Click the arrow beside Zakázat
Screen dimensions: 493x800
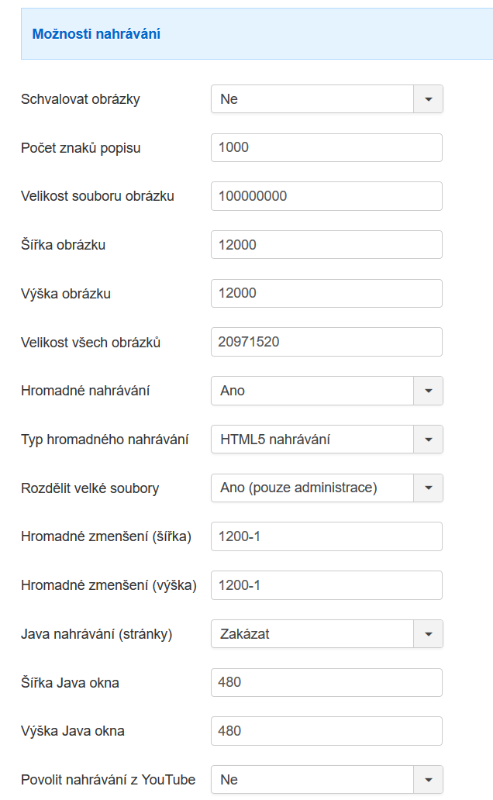coord(428,634)
